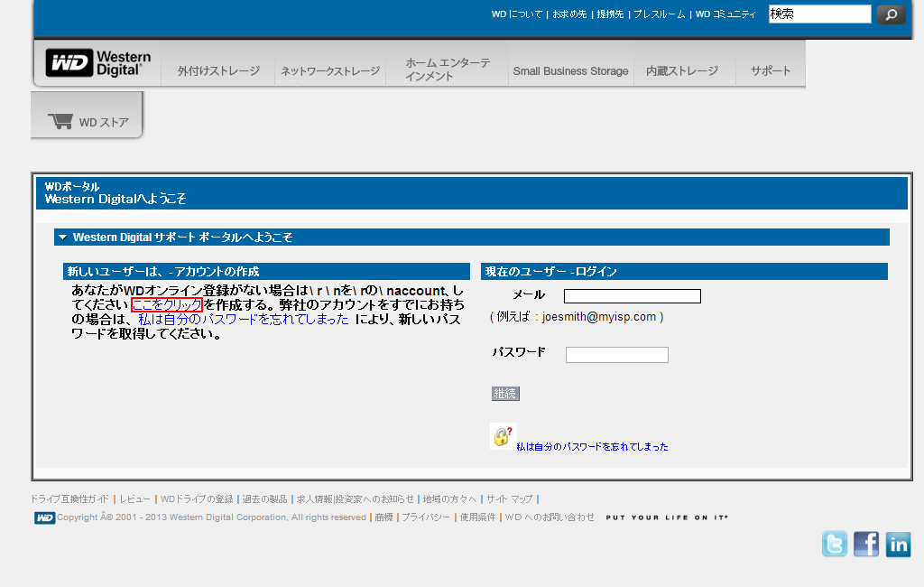Open the 内蔵ストレージ menu
The width and height of the screenshot is (924, 587).
682,70
